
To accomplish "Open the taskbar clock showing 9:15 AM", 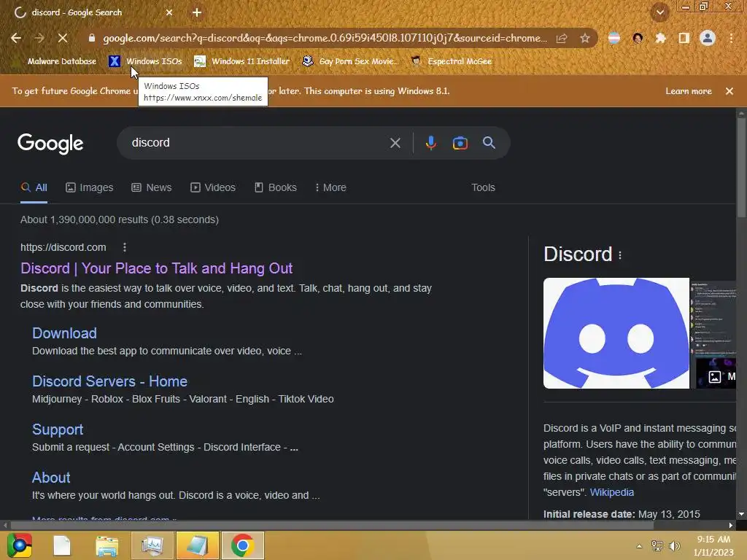I will pyautogui.click(x=713, y=545).
